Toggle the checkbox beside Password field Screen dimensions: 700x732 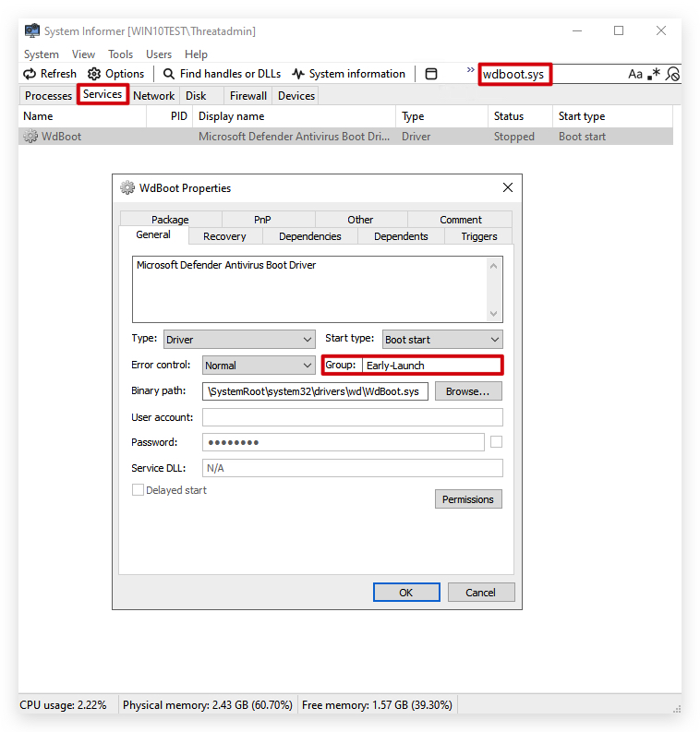click(497, 441)
